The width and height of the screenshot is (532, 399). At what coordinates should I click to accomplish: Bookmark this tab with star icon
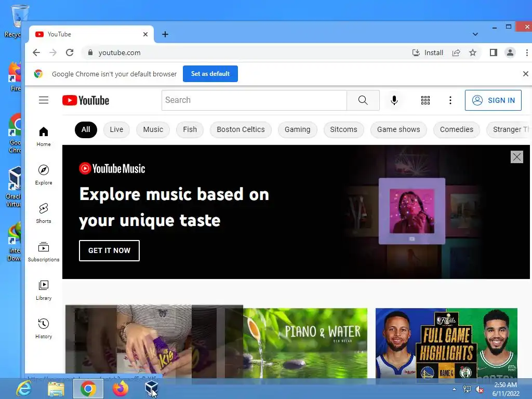click(x=473, y=52)
